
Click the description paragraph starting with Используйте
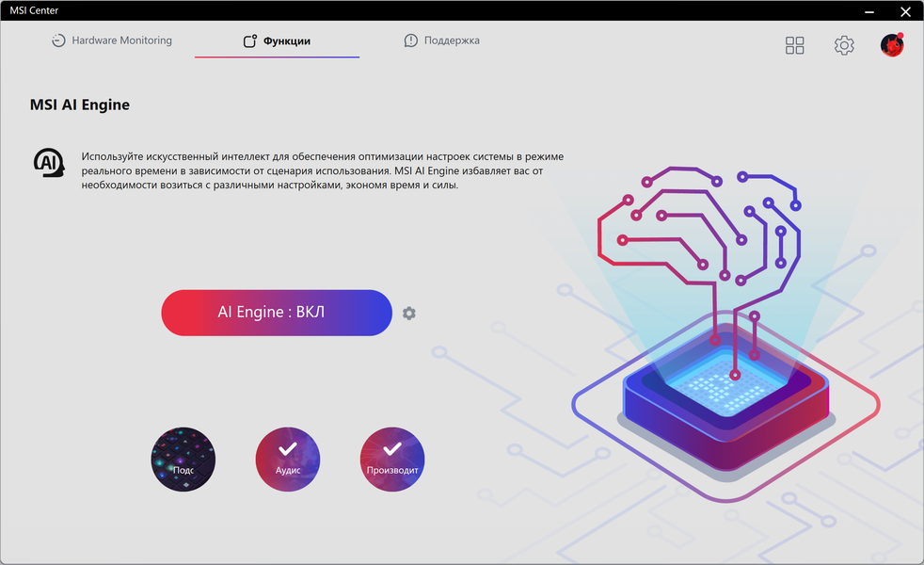click(323, 171)
